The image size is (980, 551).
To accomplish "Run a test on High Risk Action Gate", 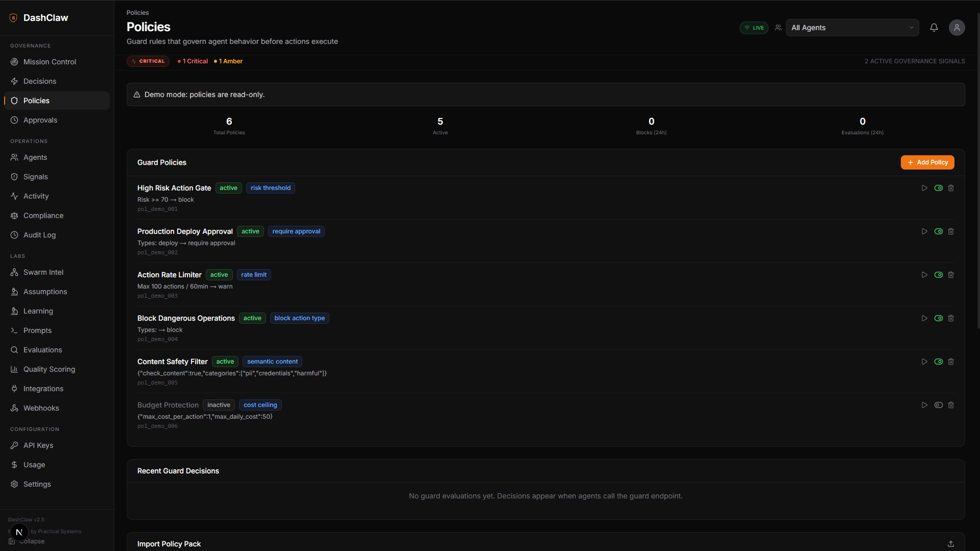I will pyautogui.click(x=924, y=188).
